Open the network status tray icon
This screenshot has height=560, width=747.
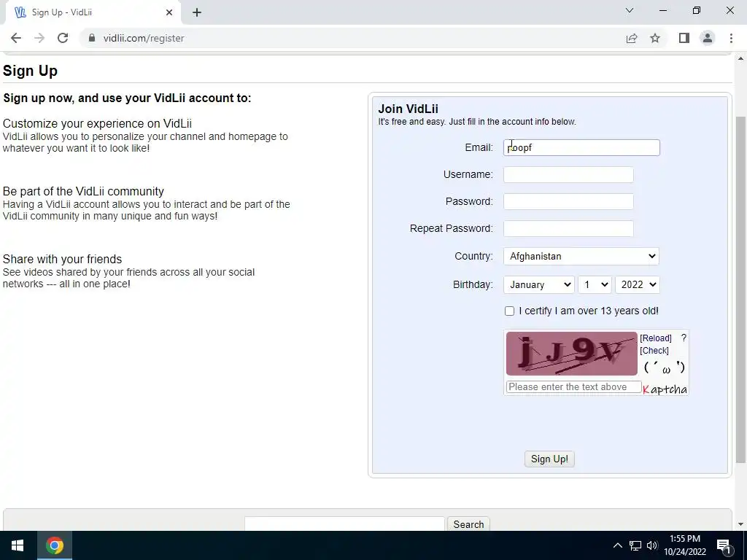(x=635, y=545)
